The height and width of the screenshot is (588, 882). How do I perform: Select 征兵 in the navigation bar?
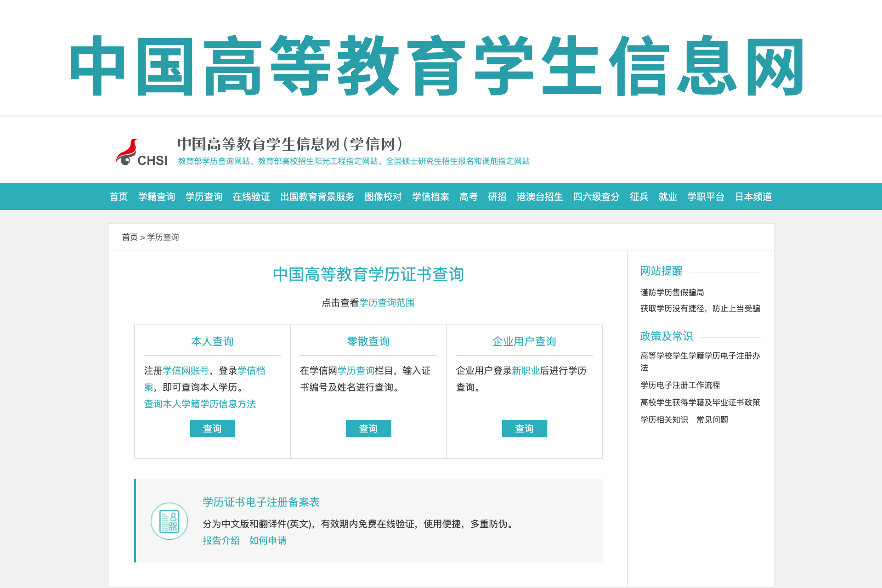(639, 197)
